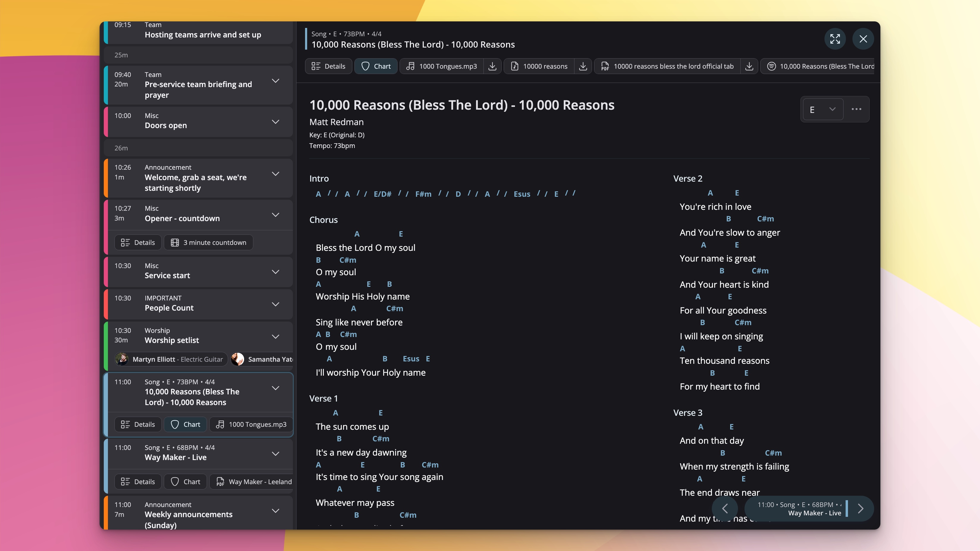980x551 pixels.
Task: Enter fullscreen chart view
Action: 835,39
